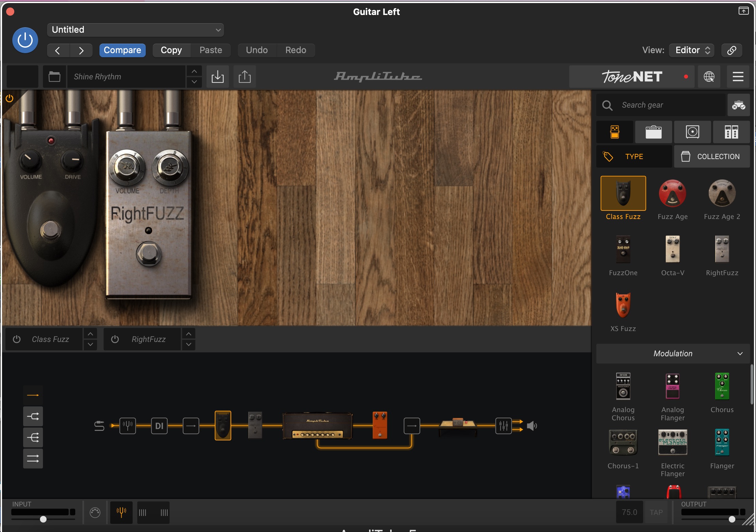The height and width of the screenshot is (532, 756).
Task: Select the single serial routing icon
Action: tap(33, 395)
